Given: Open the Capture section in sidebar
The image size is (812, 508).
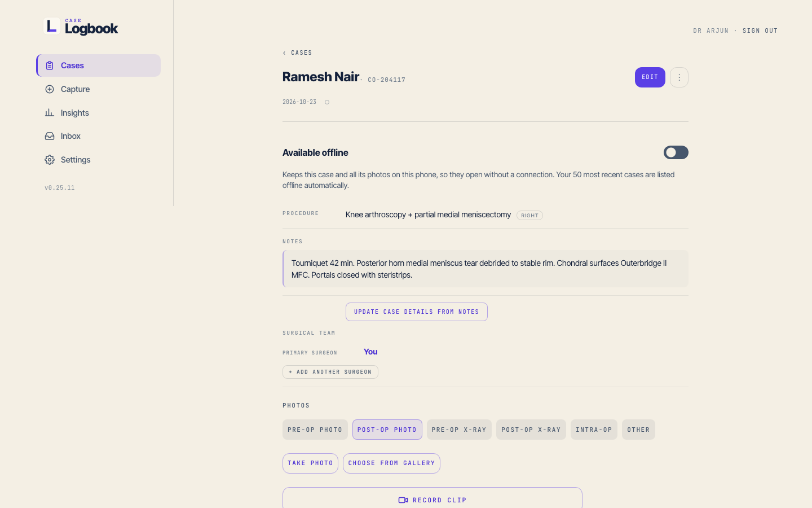Looking at the screenshot, I should pos(99,89).
